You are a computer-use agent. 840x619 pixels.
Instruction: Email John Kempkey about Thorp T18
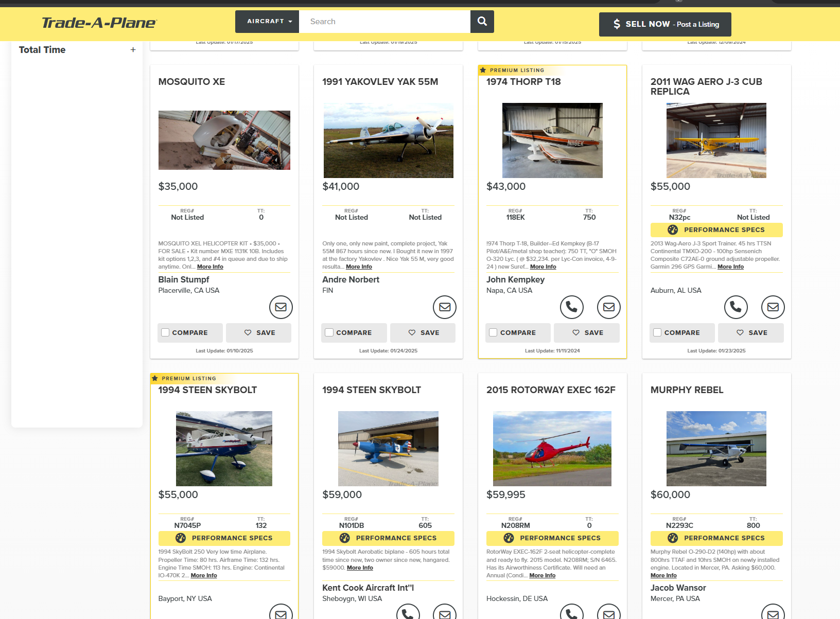click(609, 307)
